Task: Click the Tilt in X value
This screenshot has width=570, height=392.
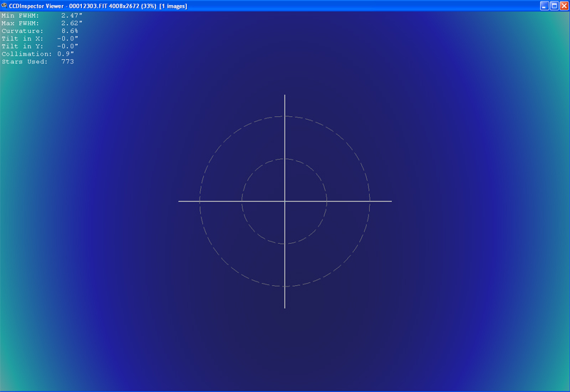Action: pos(68,38)
